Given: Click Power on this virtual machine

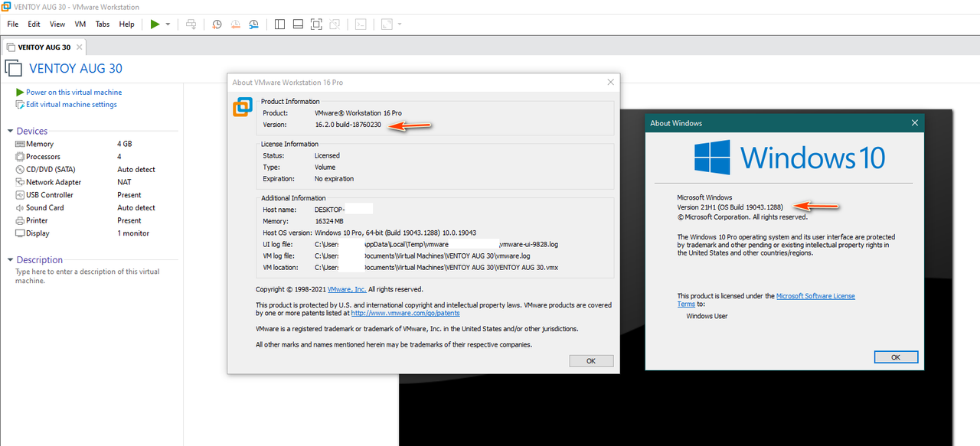Looking at the screenshot, I should (73, 92).
